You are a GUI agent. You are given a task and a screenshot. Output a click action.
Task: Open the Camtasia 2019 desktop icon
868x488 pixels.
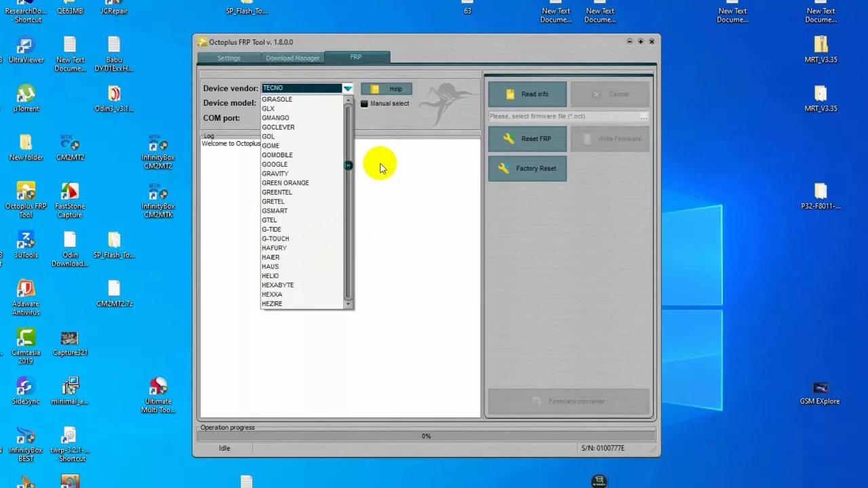click(x=26, y=346)
